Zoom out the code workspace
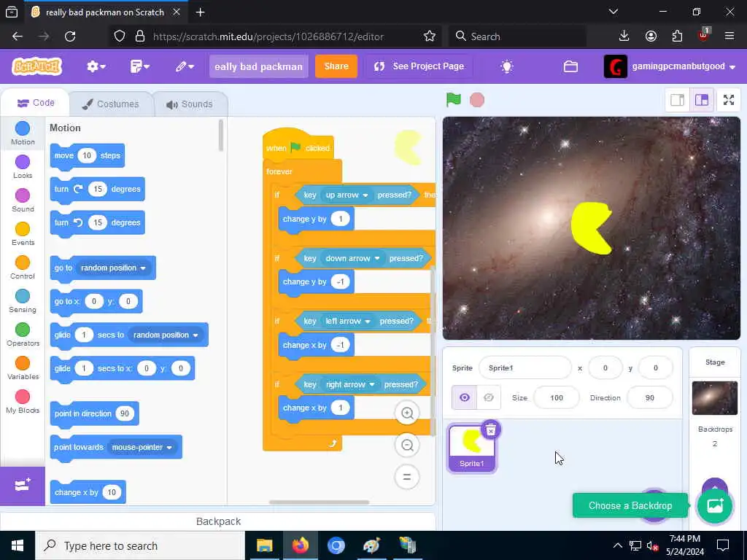 [407, 446]
